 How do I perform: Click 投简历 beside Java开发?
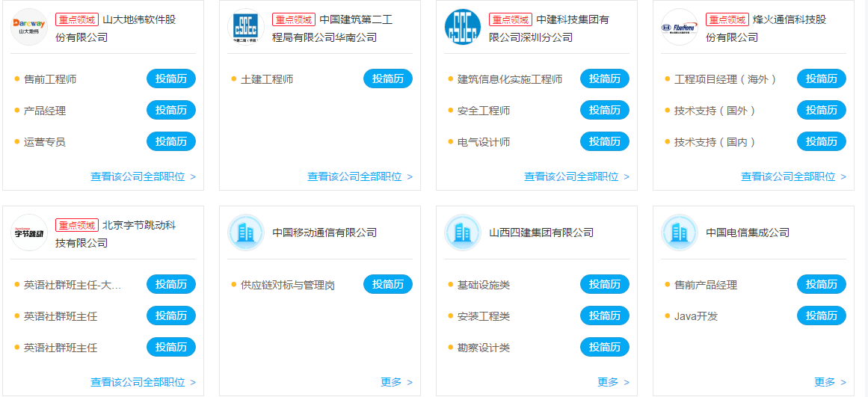pos(821,316)
